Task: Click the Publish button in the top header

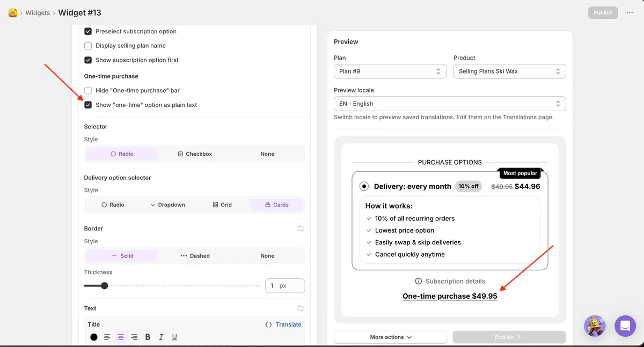Action: [x=603, y=12]
